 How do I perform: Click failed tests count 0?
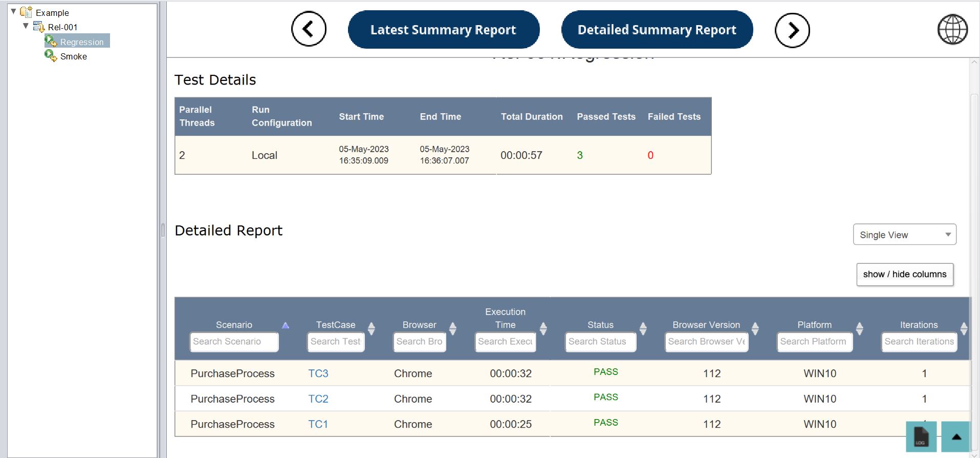click(650, 155)
